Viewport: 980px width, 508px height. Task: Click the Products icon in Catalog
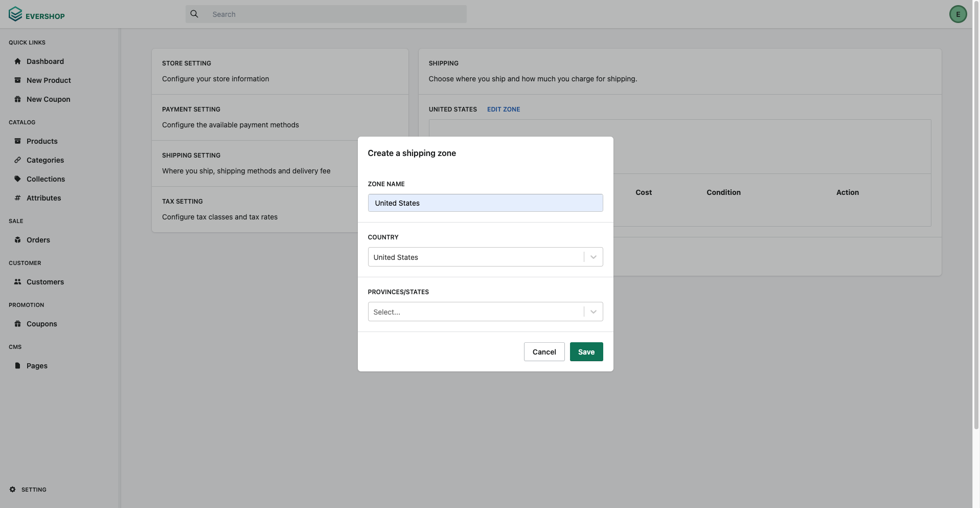(18, 141)
